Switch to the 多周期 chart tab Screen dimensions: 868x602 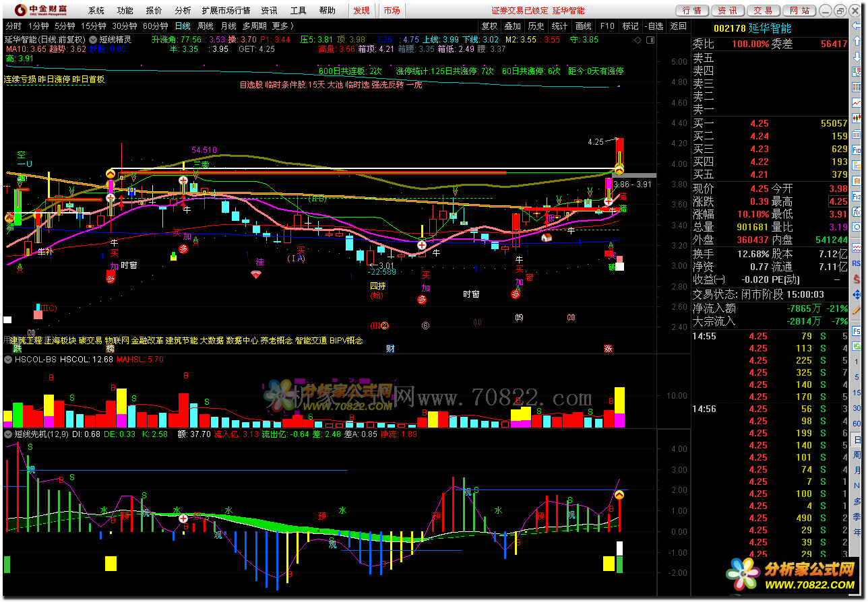[x=255, y=26]
